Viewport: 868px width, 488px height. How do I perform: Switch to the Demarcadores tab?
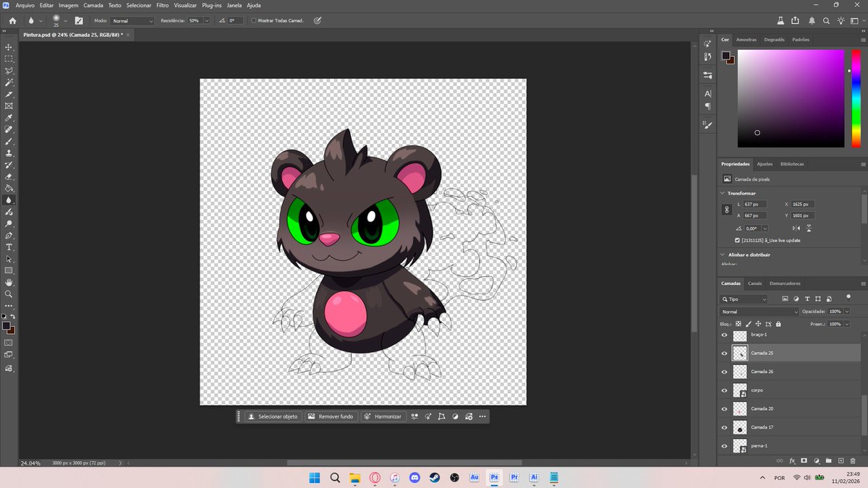(785, 283)
